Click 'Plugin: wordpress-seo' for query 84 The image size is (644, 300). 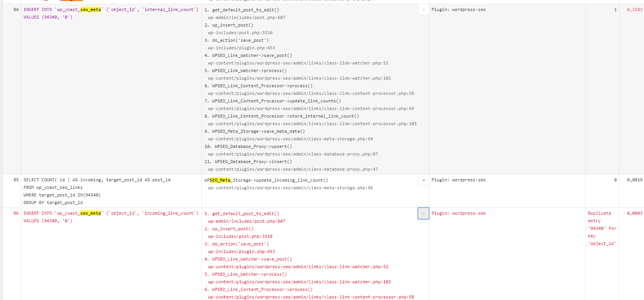point(458,10)
